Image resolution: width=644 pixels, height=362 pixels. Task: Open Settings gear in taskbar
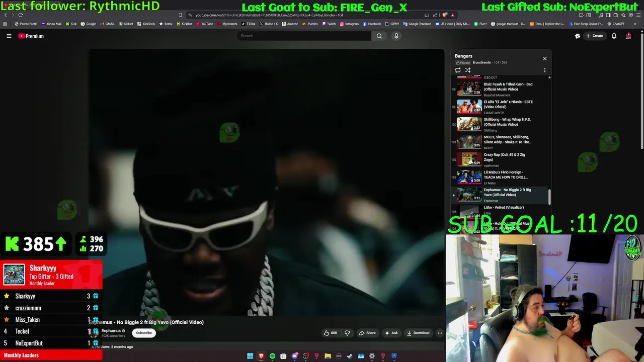[x=372, y=356]
